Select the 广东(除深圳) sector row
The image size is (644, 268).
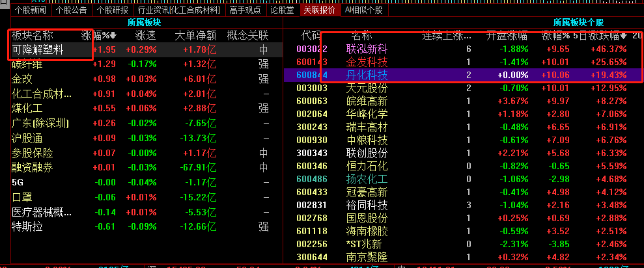coord(147,123)
